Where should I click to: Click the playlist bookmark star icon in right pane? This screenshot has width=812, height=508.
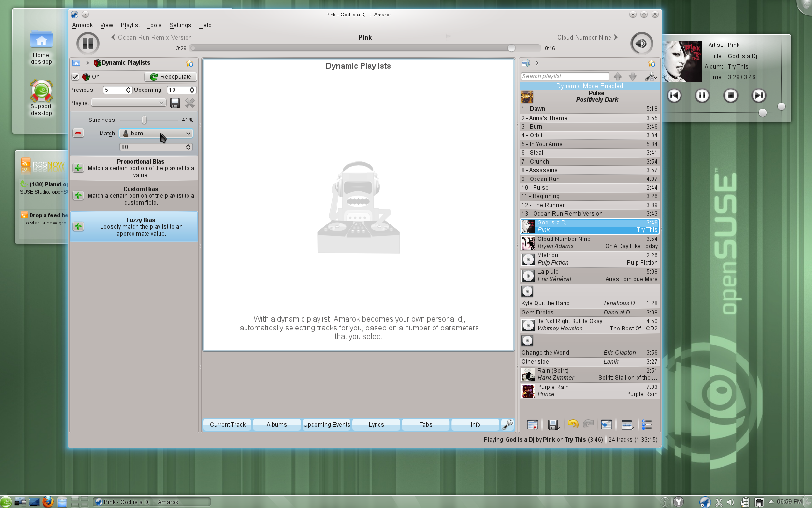652,63
